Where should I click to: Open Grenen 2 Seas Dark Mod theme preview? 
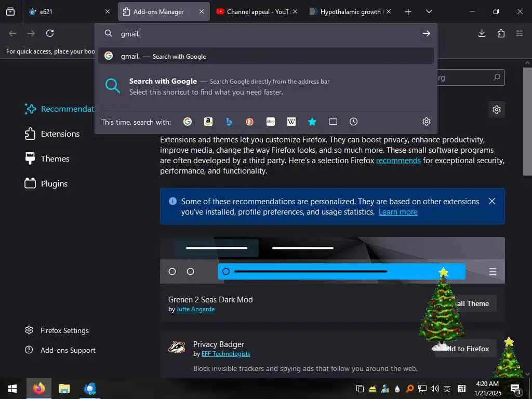(x=332, y=260)
